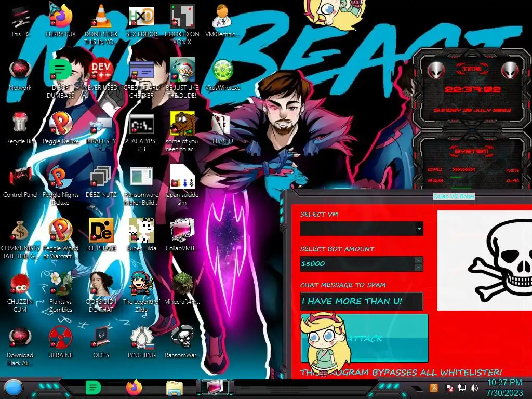532x399 pixels.
Task: Click the CPU usage bar in SYSTEM widget
Action: tap(463, 170)
